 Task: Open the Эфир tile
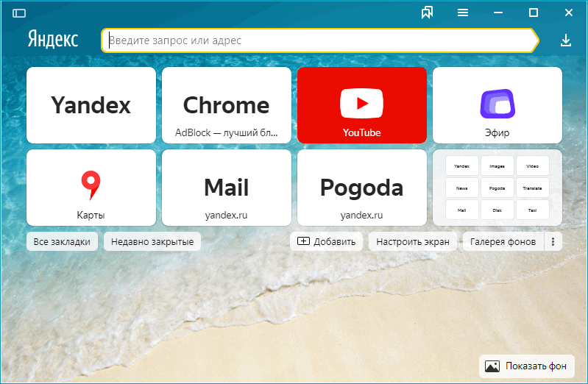[497, 105]
